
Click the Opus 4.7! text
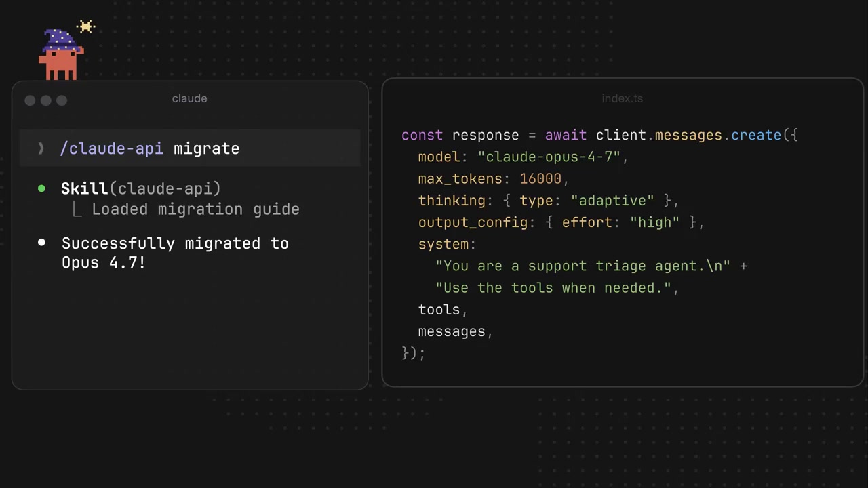click(104, 262)
